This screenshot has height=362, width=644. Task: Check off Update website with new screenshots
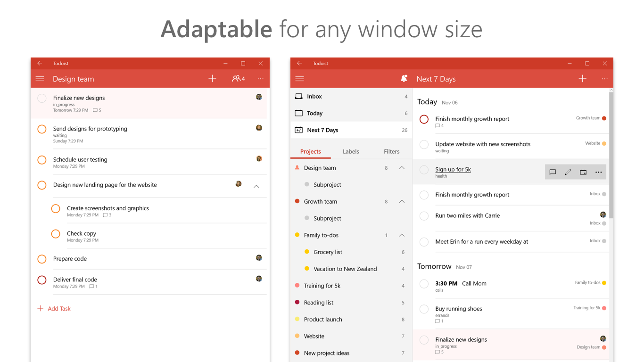424,144
